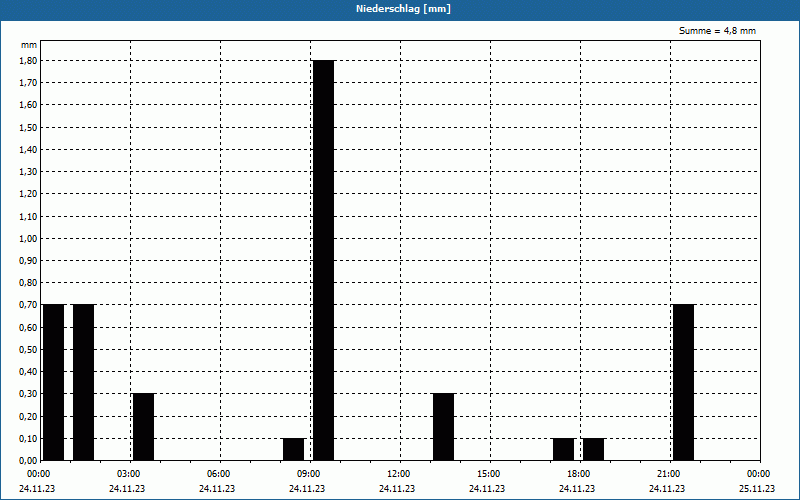
Task: Click the 24.11.23 date under 12:00
Action: pyautogui.click(x=397, y=489)
